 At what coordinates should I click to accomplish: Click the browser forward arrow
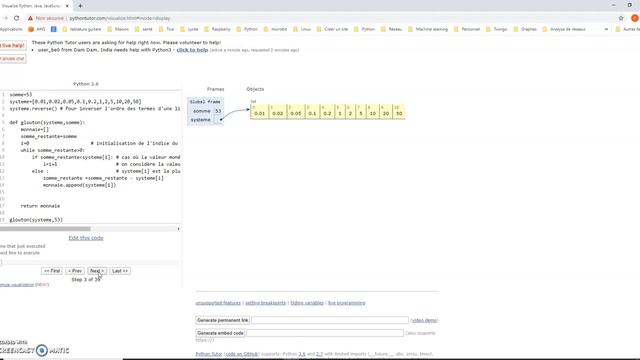point(5,18)
